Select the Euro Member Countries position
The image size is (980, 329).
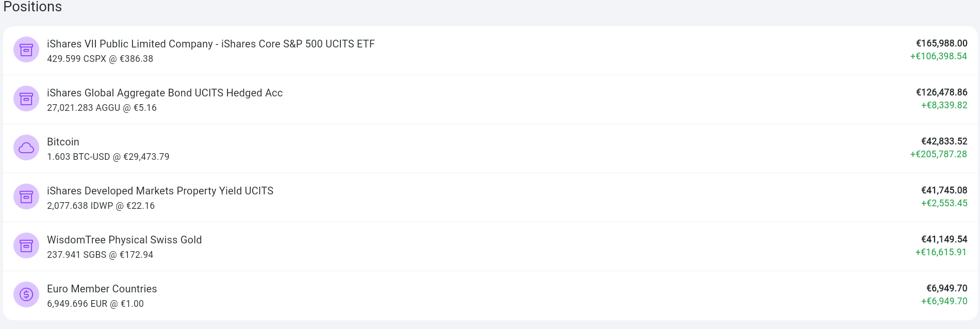[102, 289]
